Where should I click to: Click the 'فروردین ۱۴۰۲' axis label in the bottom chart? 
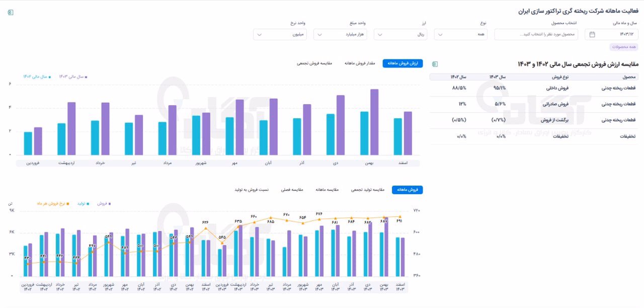point(28,287)
